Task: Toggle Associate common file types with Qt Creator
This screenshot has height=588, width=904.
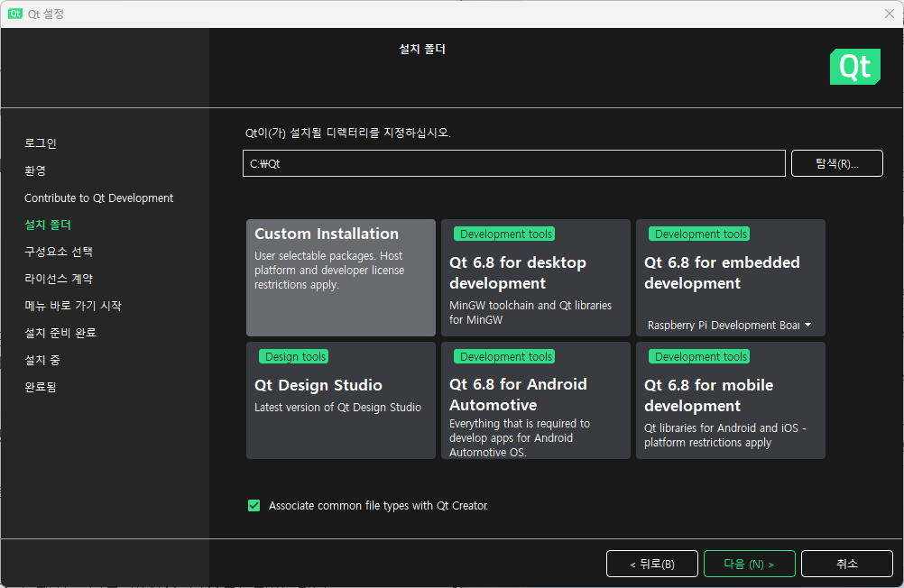Action: (254, 506)
